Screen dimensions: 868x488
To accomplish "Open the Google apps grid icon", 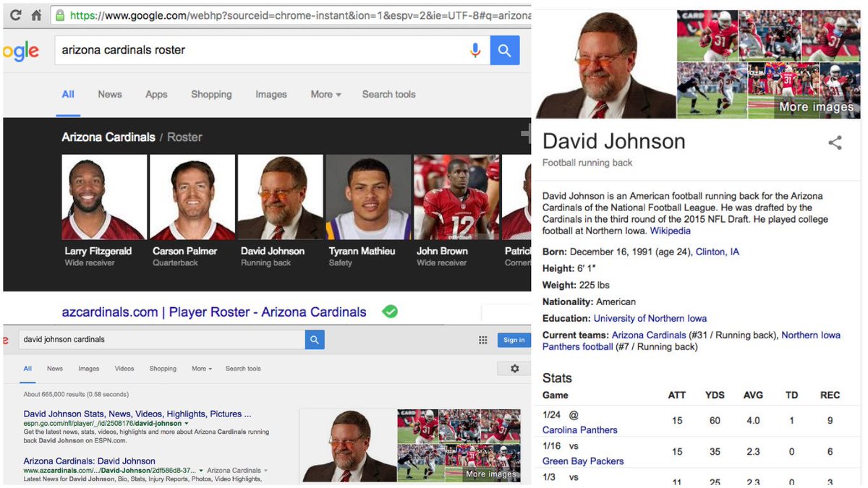I will [x=482, y=340].
